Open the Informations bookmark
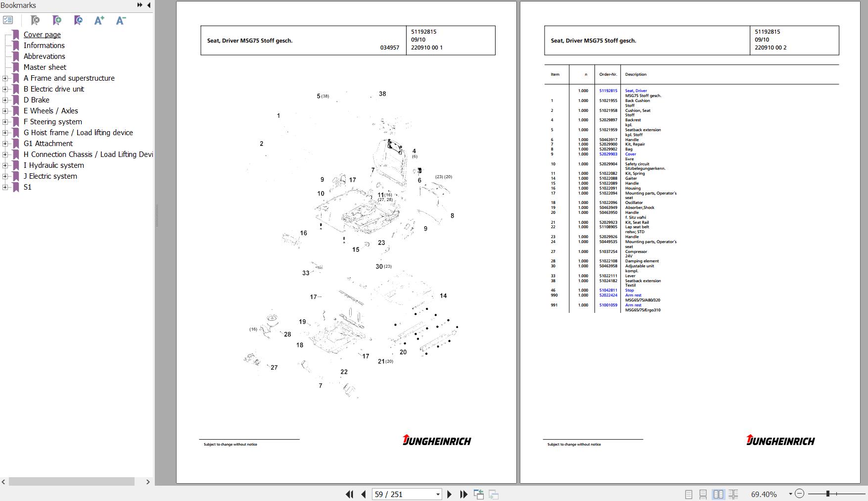868x501 pixels. (x=44, y=46)
